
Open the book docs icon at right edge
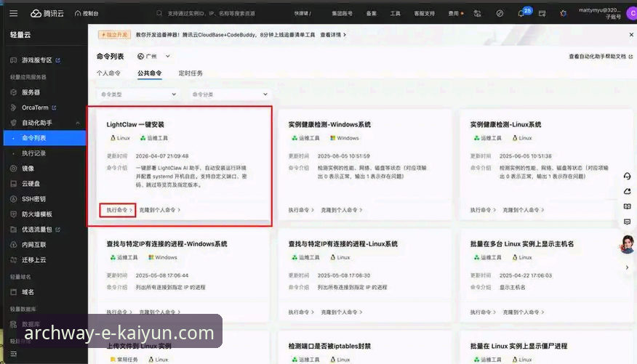628,206
